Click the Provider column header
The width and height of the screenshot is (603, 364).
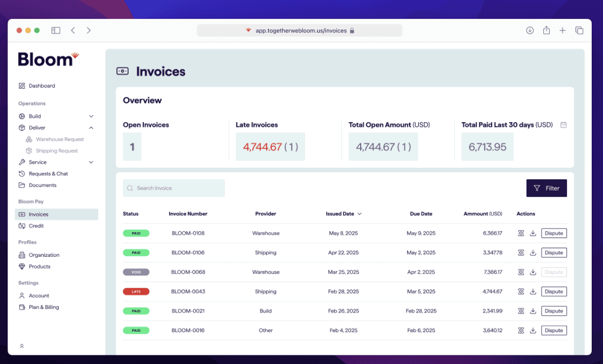[x=266, y=214]
